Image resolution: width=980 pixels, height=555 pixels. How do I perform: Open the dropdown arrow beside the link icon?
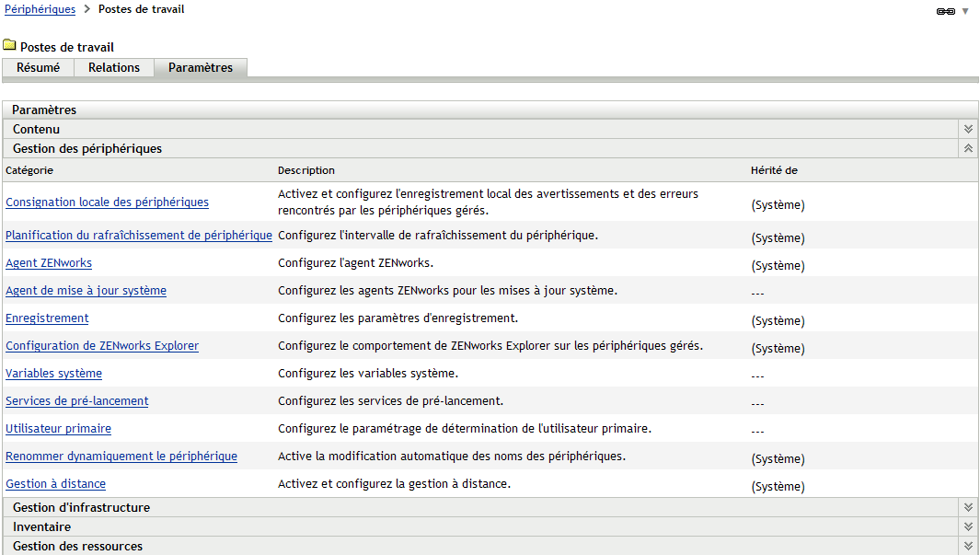[965, 11]
